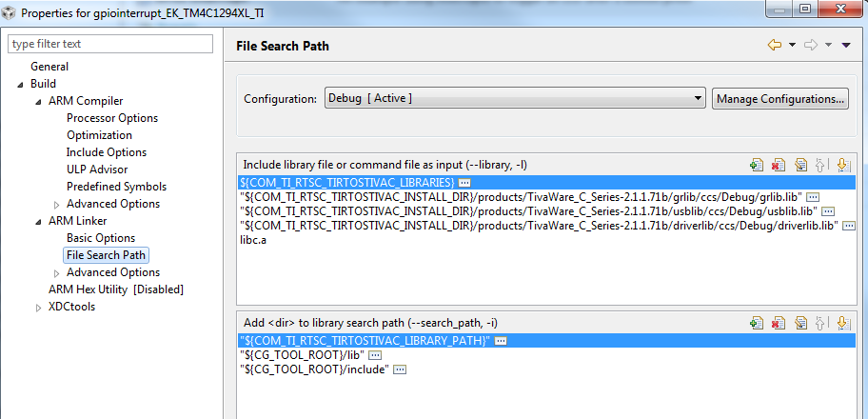This screenshot has width=868, height=419.
Task: Click Move Down icon in library file list
Action: point(843,165)
